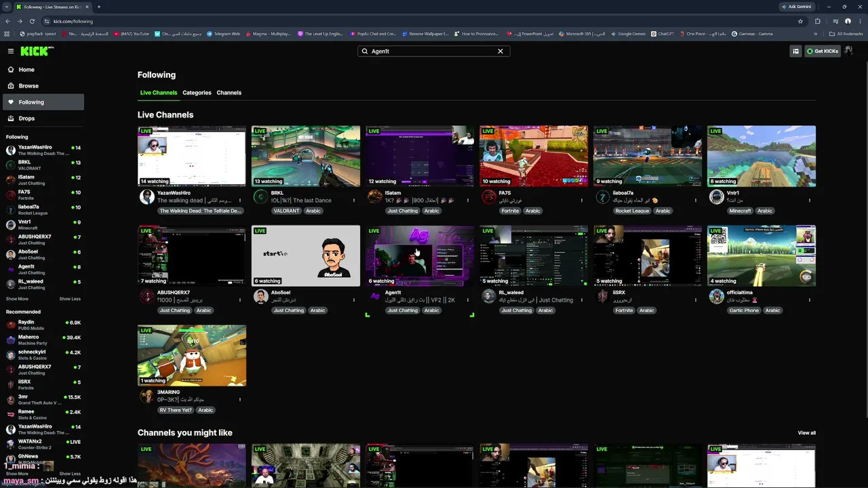The image size is (868, 488).
Task: Open the All Bookmarks folder
Action: [x=846, y=34]
